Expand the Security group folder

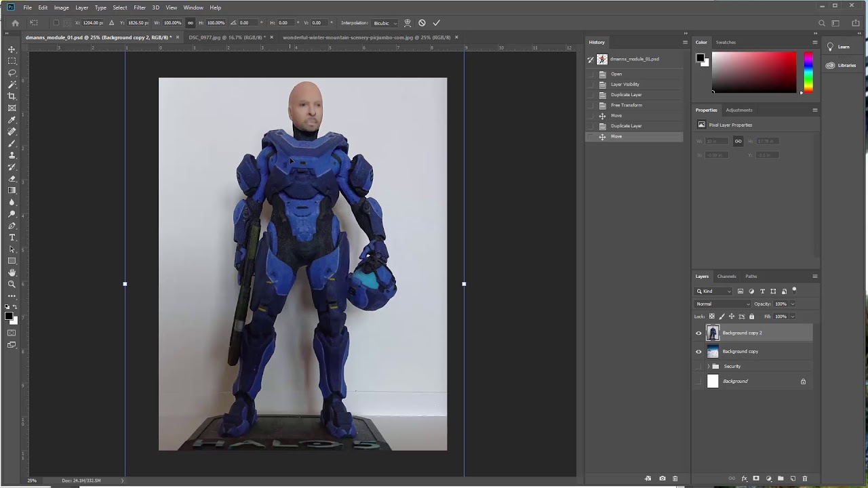click(709, 367)
